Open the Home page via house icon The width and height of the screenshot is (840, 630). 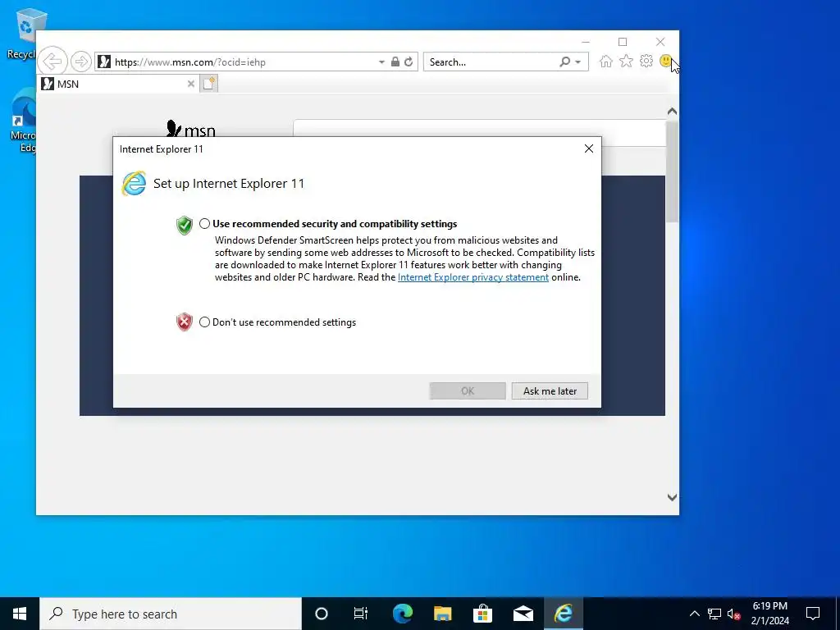tap(606, 61)
